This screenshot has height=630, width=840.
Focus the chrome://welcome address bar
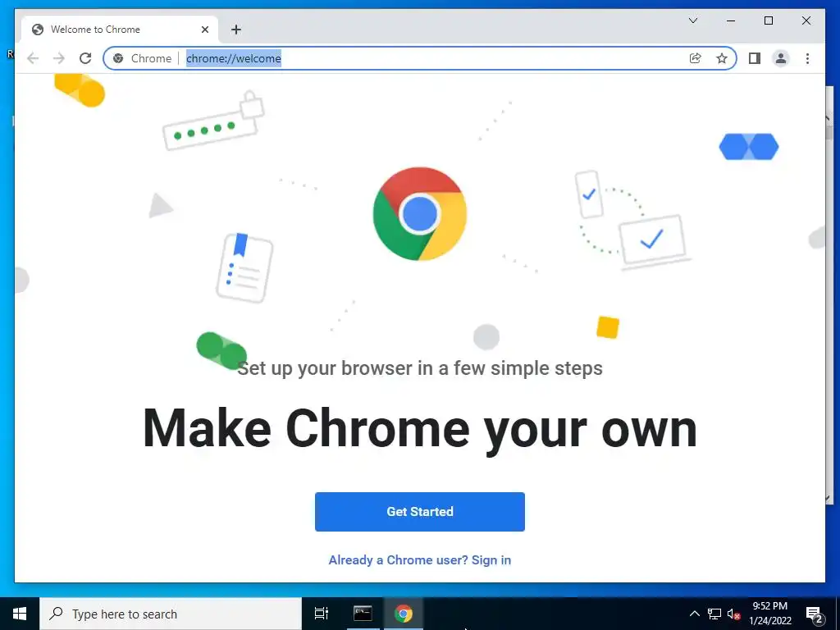click(x=420, y=58)
